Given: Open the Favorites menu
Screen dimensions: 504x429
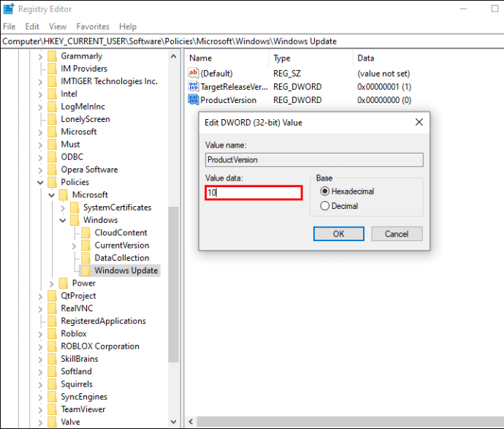Looking at the screenshot, I should (93, 26).
